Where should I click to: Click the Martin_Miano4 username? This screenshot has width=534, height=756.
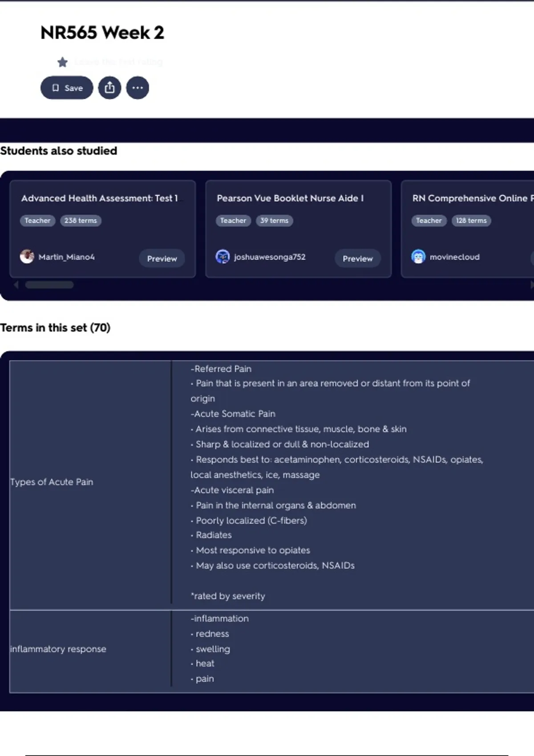pyautogui.click(x=66, y=257)
